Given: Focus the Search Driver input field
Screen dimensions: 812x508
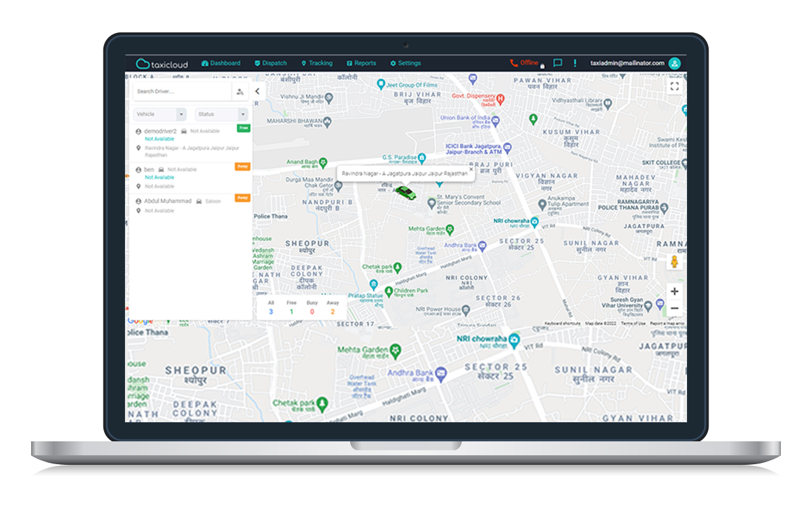Looking at the screenshot, I should (182, 91).
